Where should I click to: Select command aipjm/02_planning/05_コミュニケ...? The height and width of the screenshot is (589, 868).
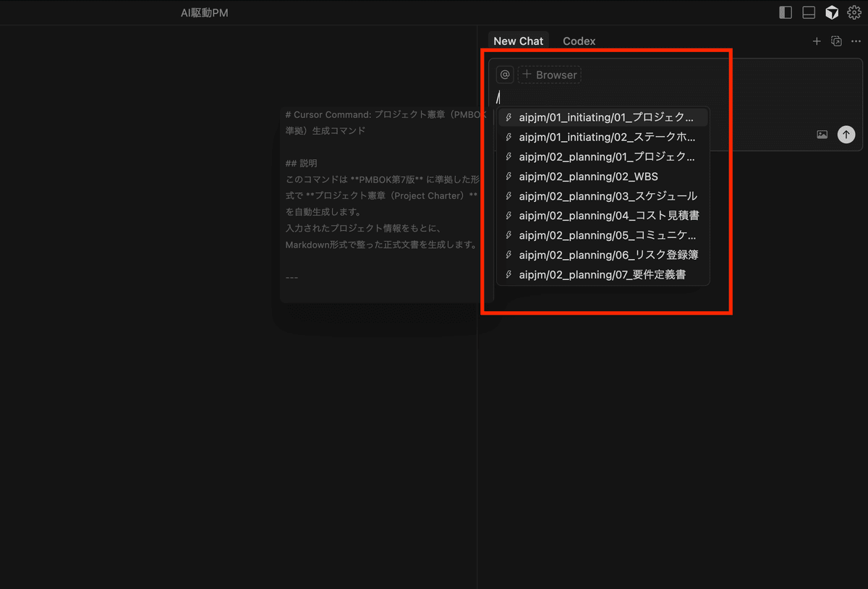[x=603, y=235]
